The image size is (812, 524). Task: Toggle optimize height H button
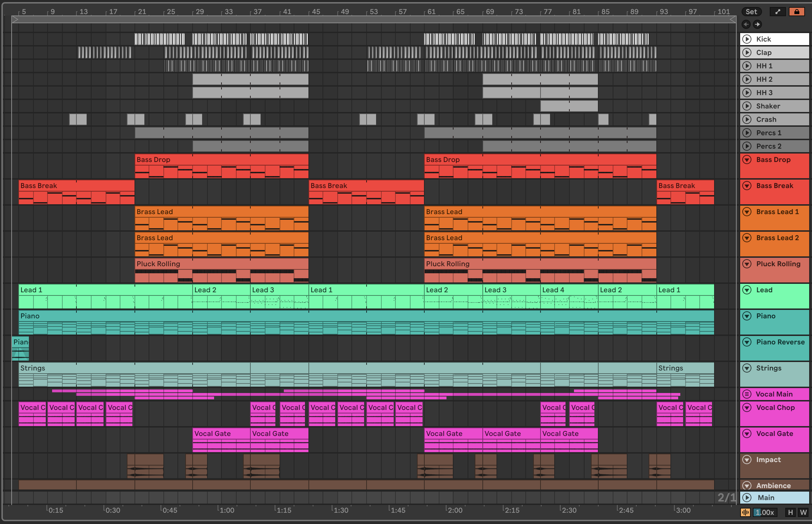(x=790, y=512)
